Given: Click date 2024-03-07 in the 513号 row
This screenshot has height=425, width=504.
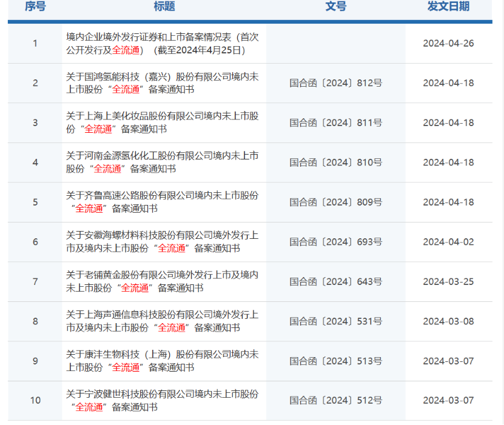Looking at the screenshot, I should 448,361.
